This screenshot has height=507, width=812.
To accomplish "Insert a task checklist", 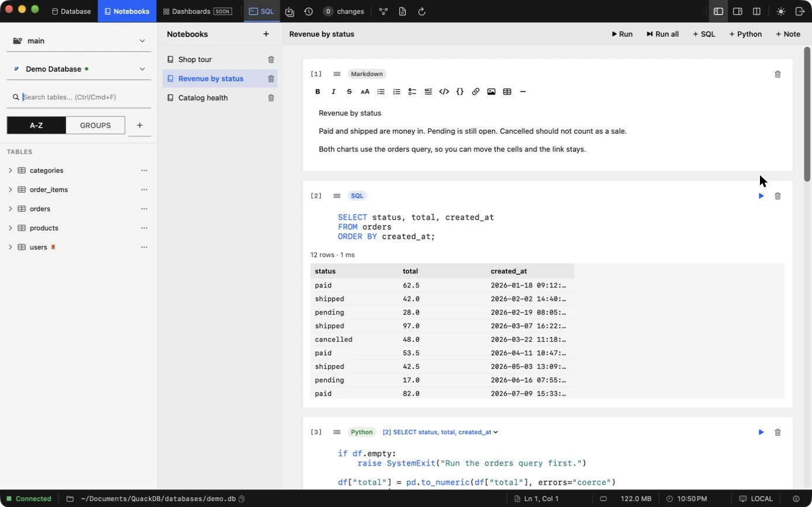I will [412, 92].
